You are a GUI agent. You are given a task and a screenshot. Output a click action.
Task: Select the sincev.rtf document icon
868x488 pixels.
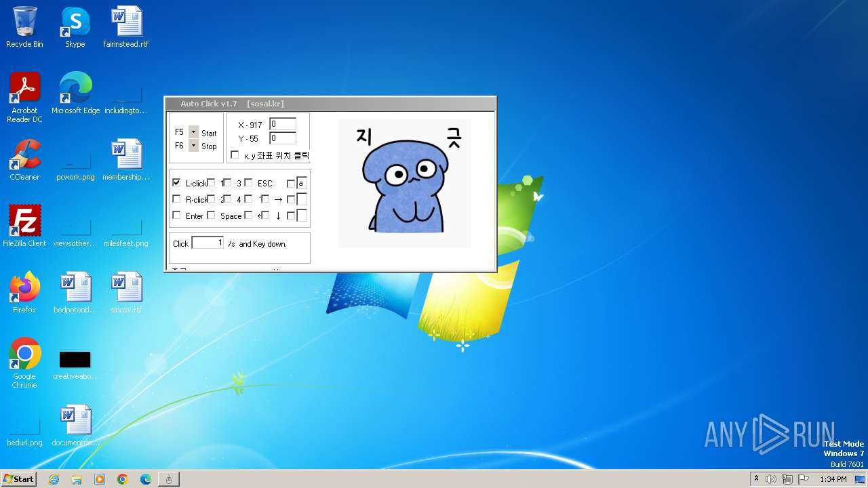[x=126, y=293]
